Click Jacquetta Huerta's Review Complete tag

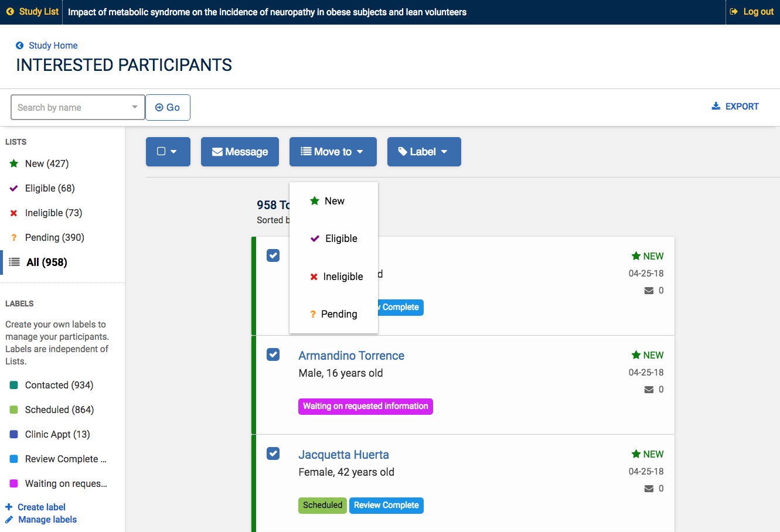pyautogui.click(x=386, y=505)
